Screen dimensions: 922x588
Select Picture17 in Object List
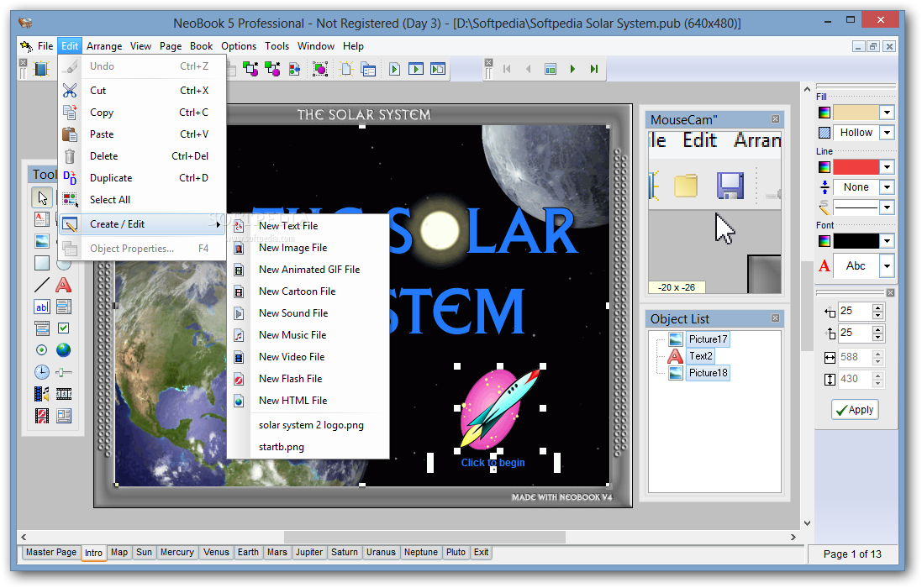(708, 339)
